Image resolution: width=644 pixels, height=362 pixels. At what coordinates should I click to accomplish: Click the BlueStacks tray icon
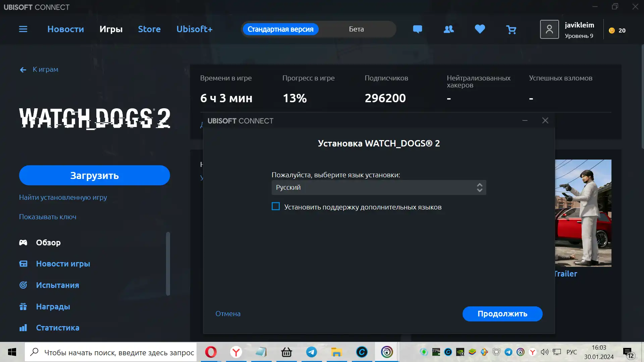(x=472, y=352)
